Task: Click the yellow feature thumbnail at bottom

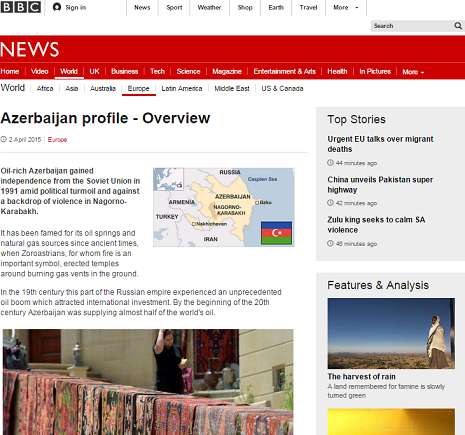Action: click(x=391, y=421)
